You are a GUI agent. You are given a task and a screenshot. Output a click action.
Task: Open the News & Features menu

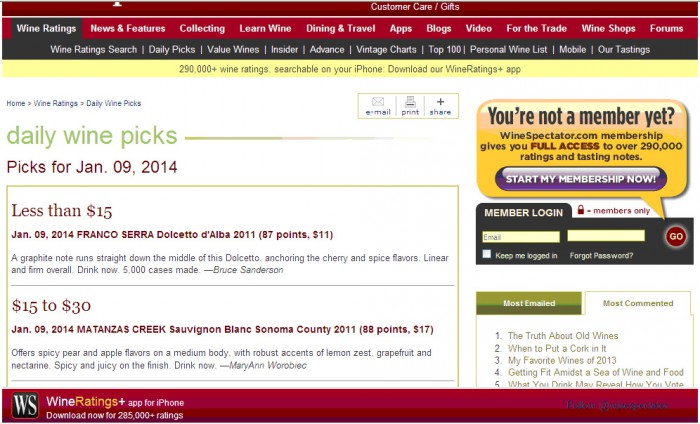coord(128,28)
